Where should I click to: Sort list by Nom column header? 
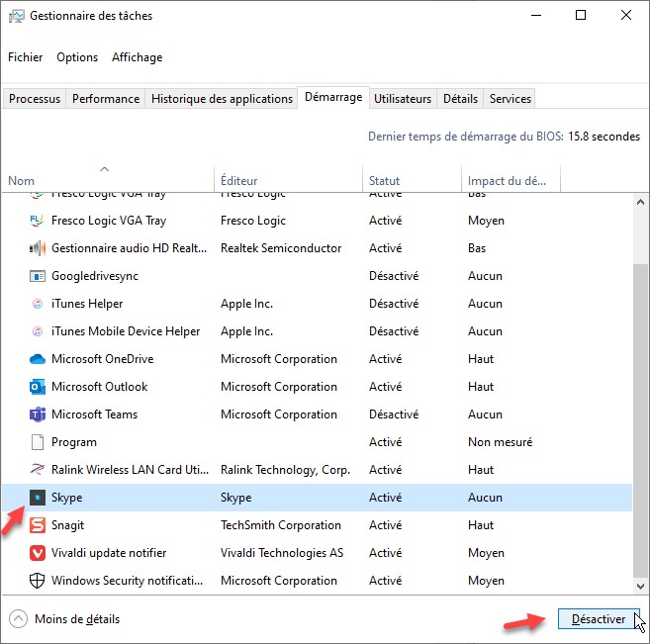pos(22,181)
